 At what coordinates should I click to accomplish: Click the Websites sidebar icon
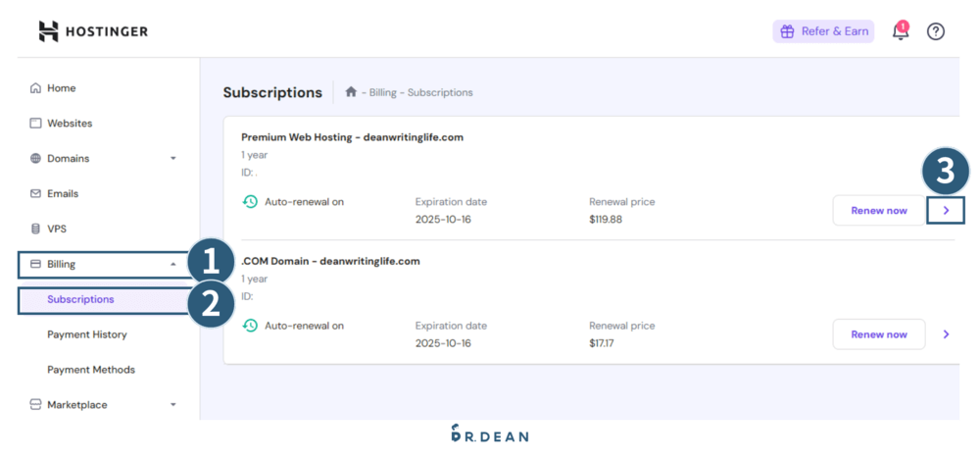pos(36,124)
